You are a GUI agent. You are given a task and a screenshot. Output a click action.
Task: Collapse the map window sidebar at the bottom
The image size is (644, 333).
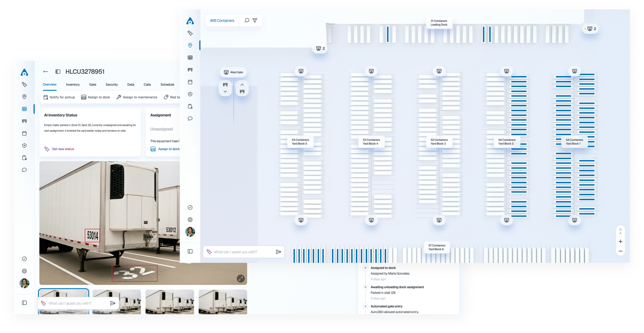point(190,251)
